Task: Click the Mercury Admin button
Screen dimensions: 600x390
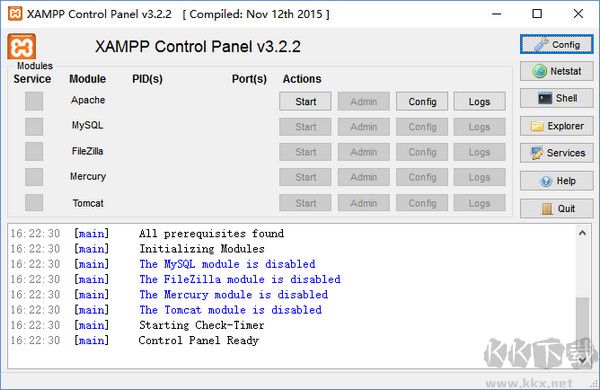Action: [364, 177]
